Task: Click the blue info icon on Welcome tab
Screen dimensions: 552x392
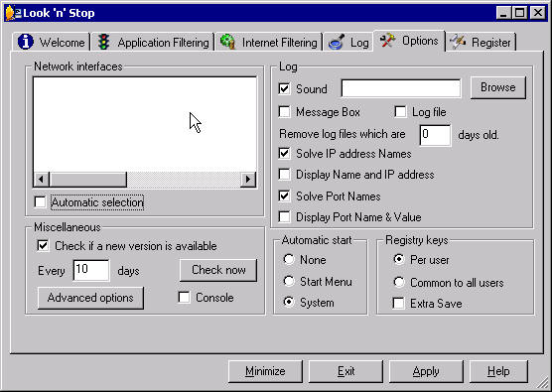Action: pyautogui.click(x=26, y=42)
